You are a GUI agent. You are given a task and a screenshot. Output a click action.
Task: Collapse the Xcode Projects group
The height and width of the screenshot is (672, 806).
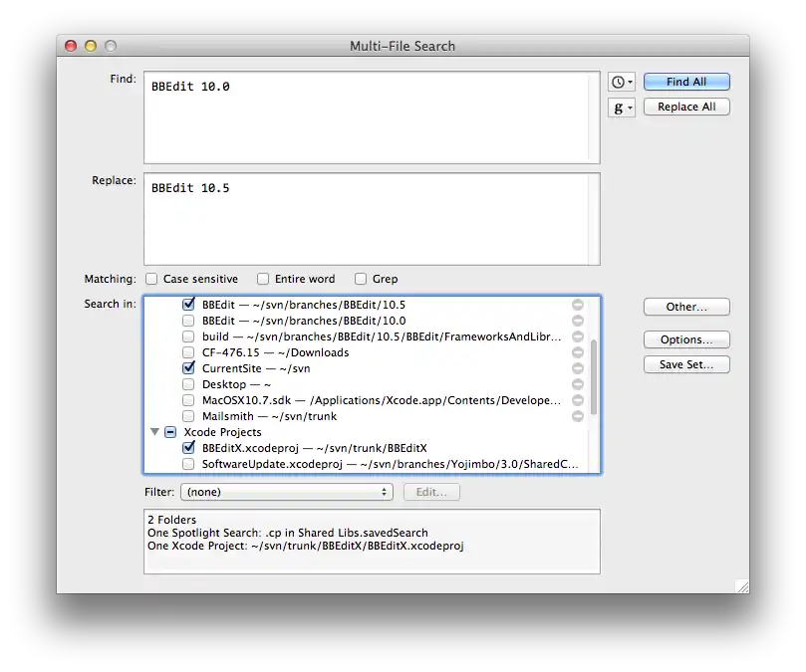tap(154, 432)
